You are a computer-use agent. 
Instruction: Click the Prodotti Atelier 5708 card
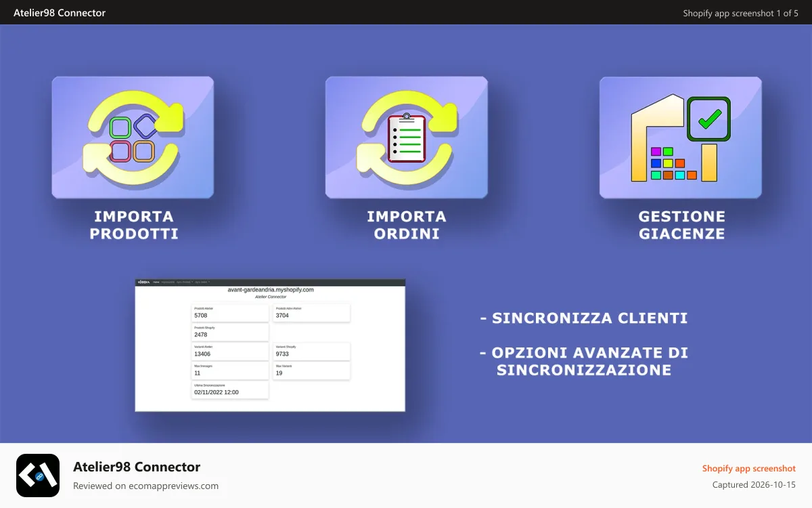point(230,313)
